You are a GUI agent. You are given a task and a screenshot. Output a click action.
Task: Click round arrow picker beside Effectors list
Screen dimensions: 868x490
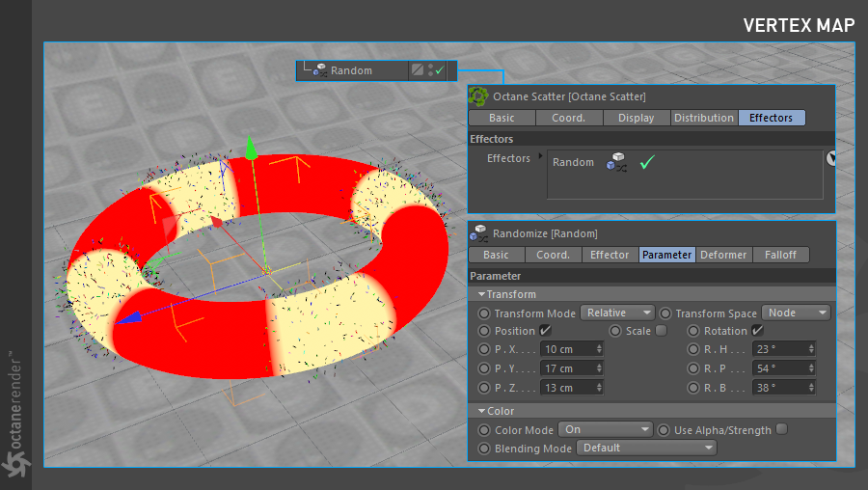tap(830, 158)
